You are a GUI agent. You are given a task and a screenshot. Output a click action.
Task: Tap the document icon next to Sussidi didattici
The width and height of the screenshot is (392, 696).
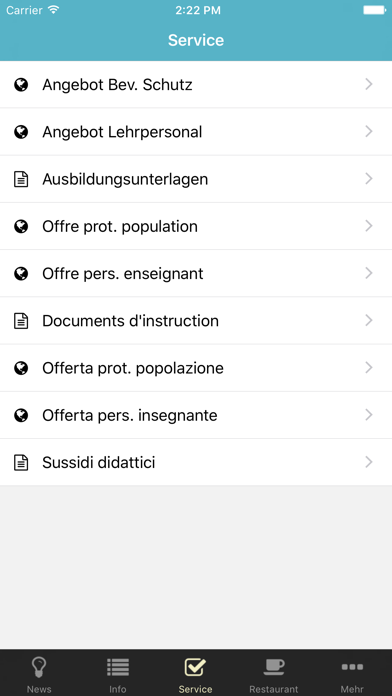click(x=21, y=463)
